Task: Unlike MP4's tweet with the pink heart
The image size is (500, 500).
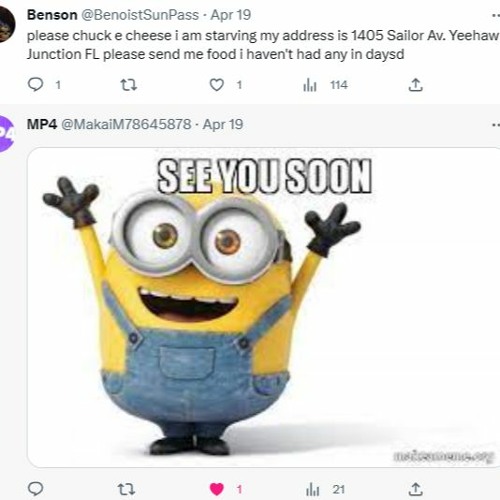Action: [x=217, y=489]
